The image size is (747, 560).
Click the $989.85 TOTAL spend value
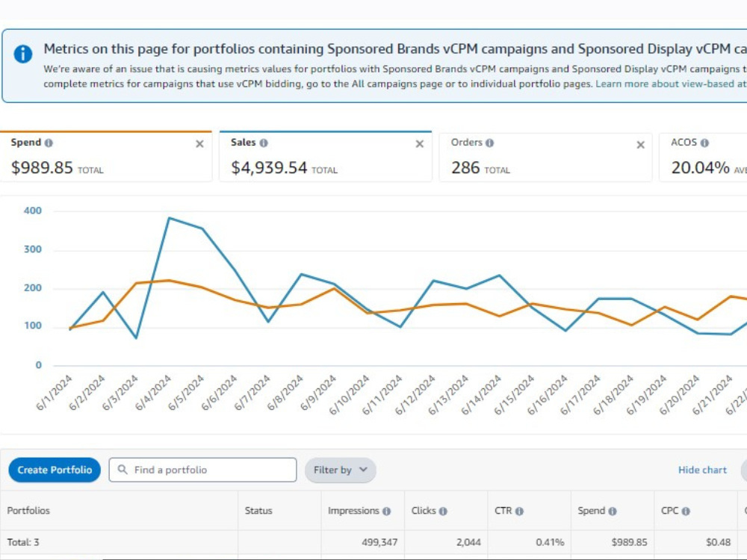(x=58, y=168)
